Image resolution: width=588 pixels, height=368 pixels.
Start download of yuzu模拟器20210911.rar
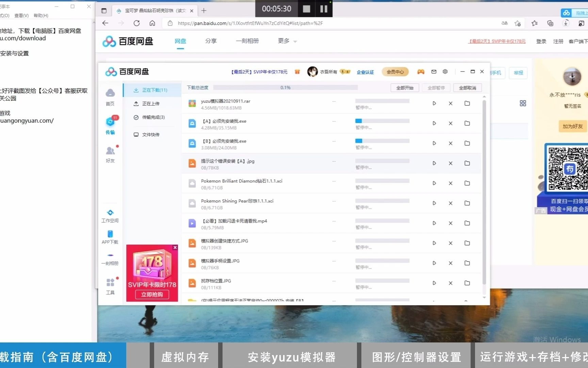(x=434, y=103)
